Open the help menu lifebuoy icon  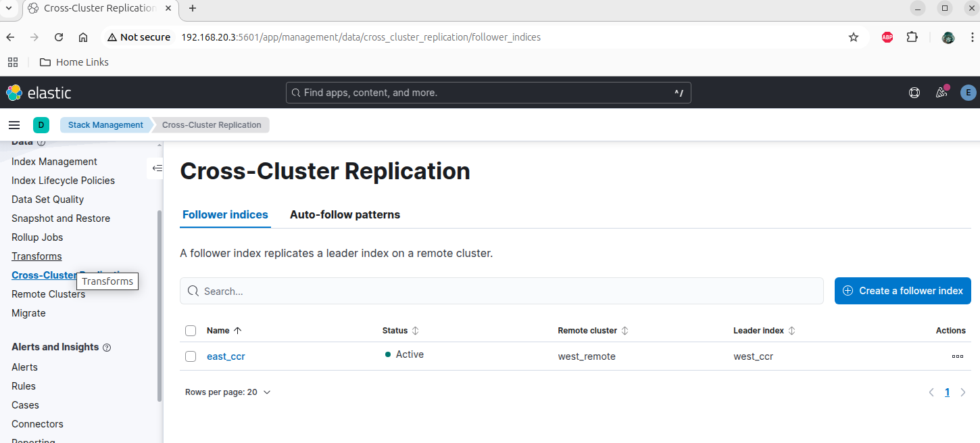914,93
